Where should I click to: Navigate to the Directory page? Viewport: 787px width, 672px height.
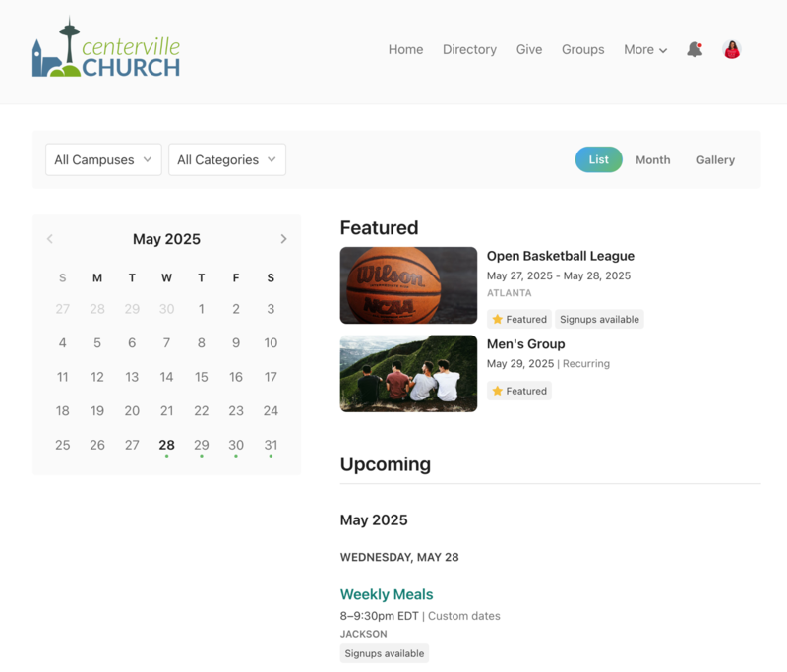[469, 49]
